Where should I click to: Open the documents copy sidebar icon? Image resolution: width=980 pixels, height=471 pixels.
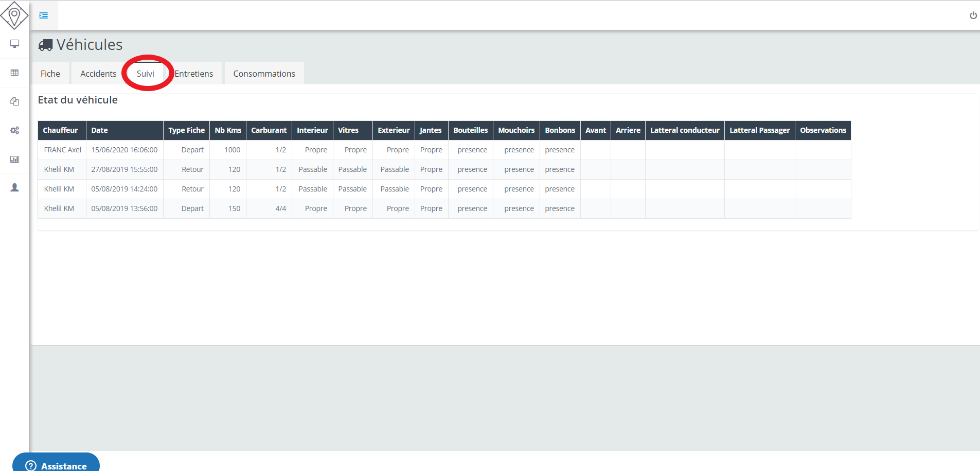pos(14,101)
